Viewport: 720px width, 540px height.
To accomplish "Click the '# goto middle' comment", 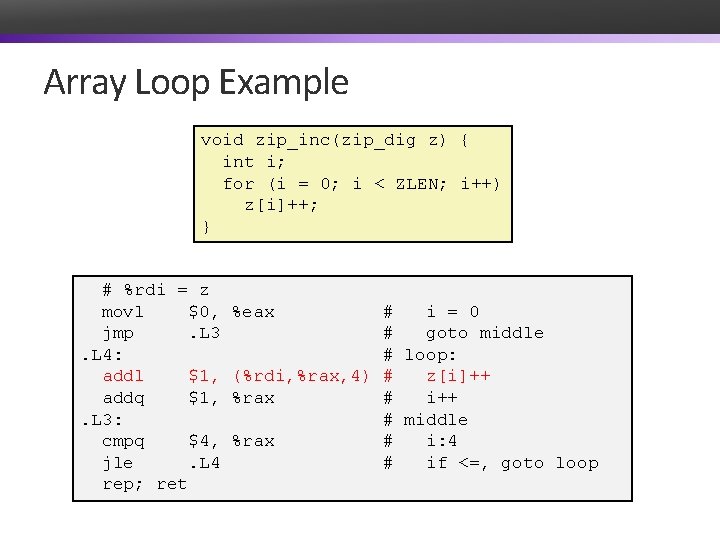I will point(464,333).
